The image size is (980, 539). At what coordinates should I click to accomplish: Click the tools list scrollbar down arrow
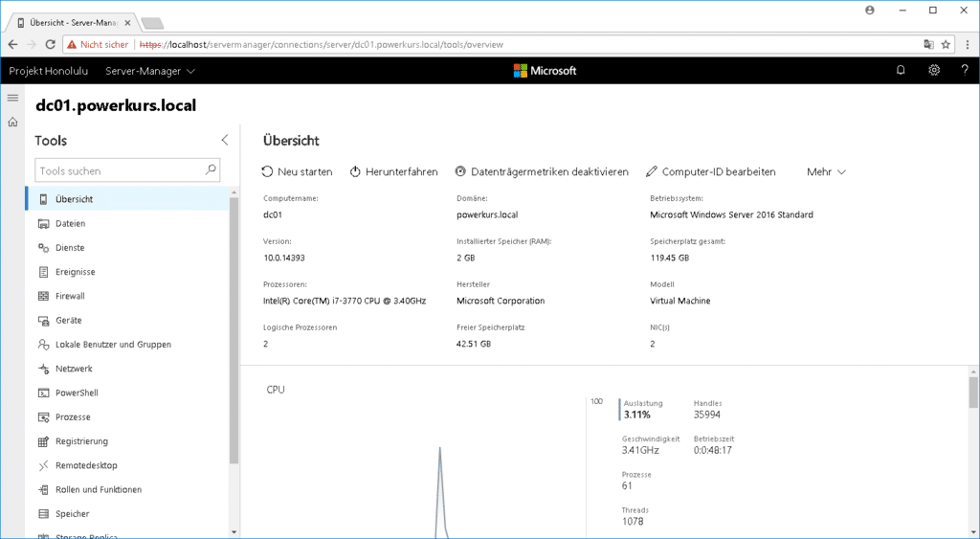[234, 531]
